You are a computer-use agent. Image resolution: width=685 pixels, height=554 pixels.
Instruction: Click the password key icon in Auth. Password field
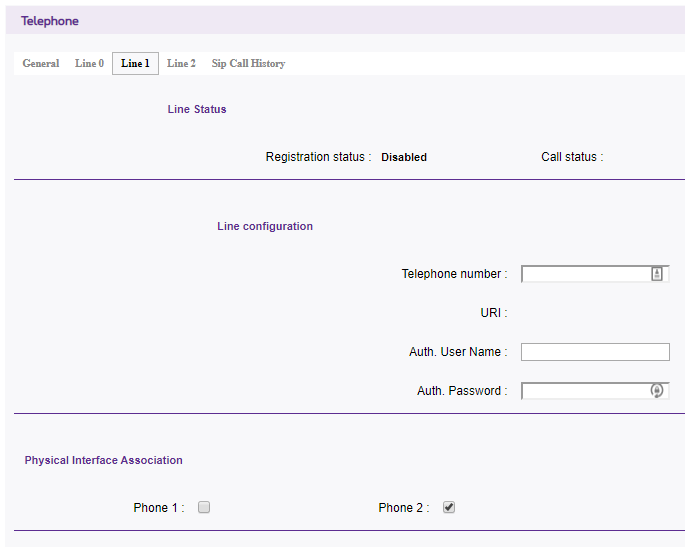[x=657, y=391]
